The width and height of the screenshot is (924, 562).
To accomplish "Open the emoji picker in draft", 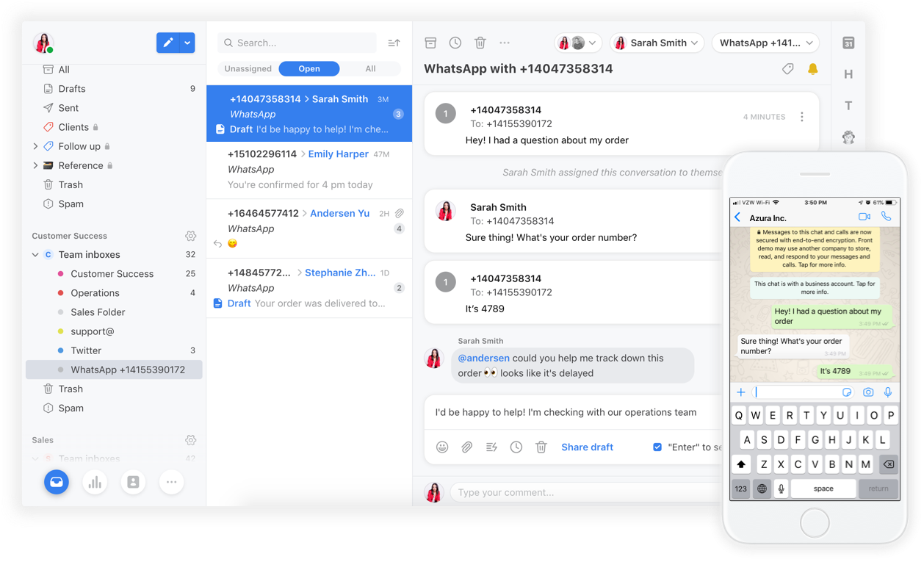I will point(442,447).
